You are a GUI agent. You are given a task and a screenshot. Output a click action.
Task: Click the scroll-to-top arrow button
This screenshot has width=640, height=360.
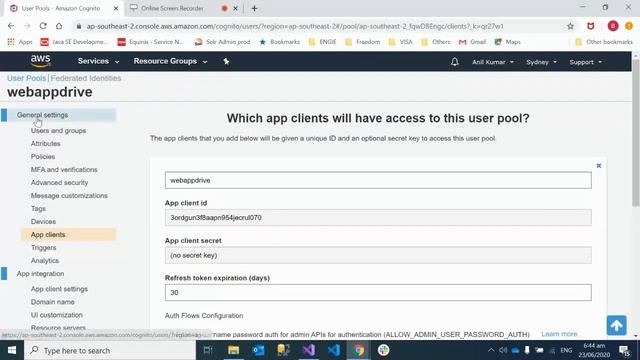[x=616, y=325]
